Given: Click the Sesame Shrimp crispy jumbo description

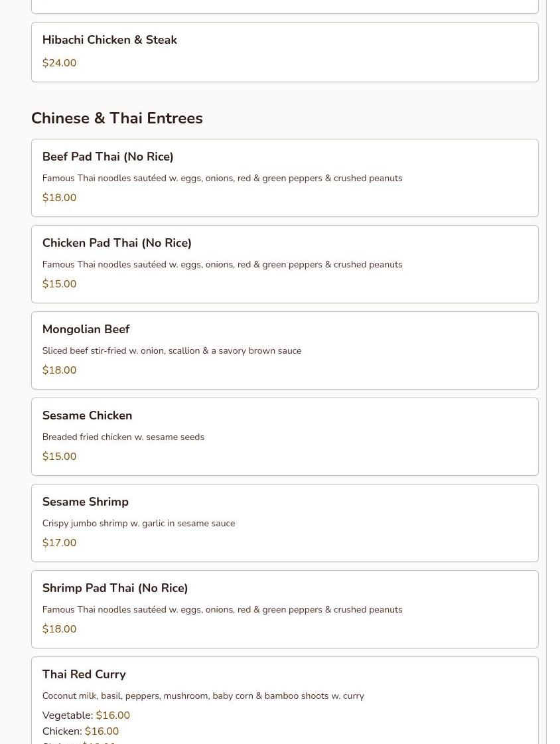Looking at the screenshot, I should (139, 524).
